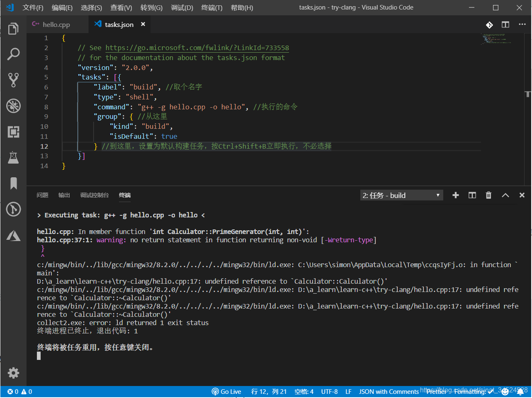This screenshot has height=398, width=532.
Task: Open the 调试(D) menu
Action: click(182, 7)
